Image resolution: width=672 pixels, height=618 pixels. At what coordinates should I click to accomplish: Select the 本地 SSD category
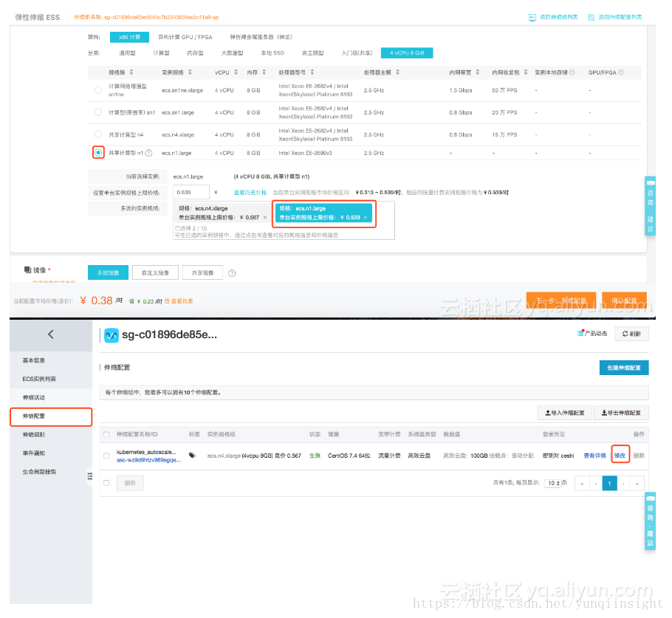[x=272, y=53]
